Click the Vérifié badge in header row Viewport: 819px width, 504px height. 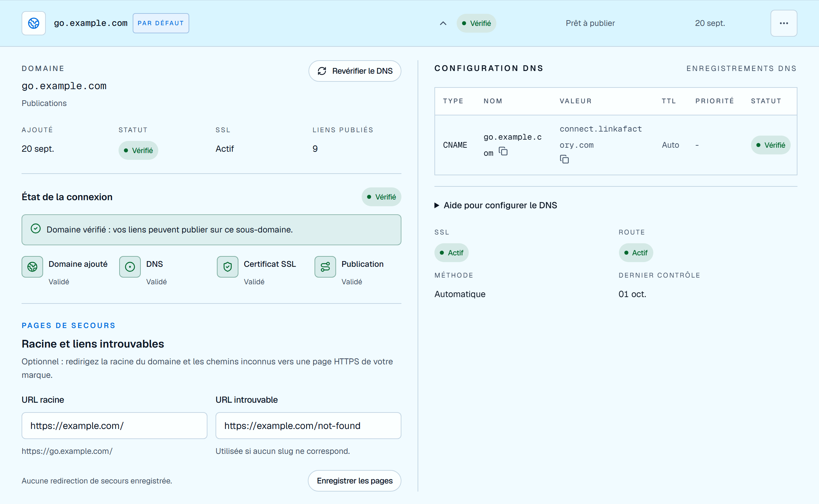477,23
